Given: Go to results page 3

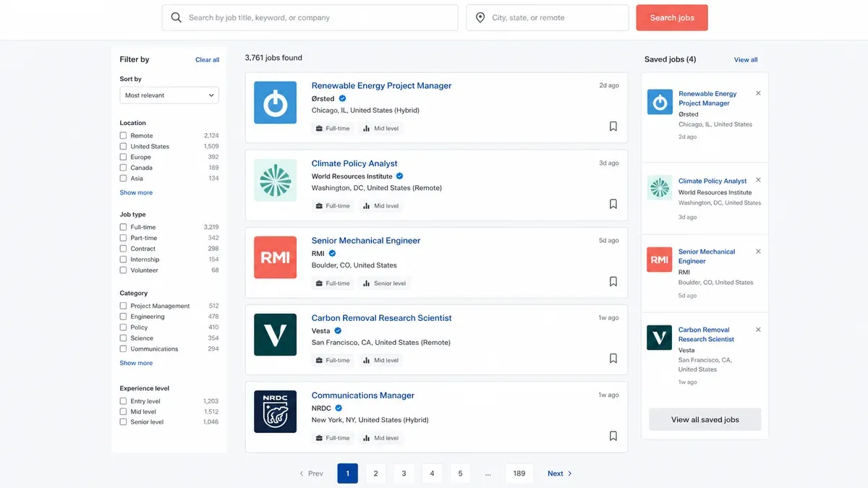Looking at the screenshot, I should [404, 474].
